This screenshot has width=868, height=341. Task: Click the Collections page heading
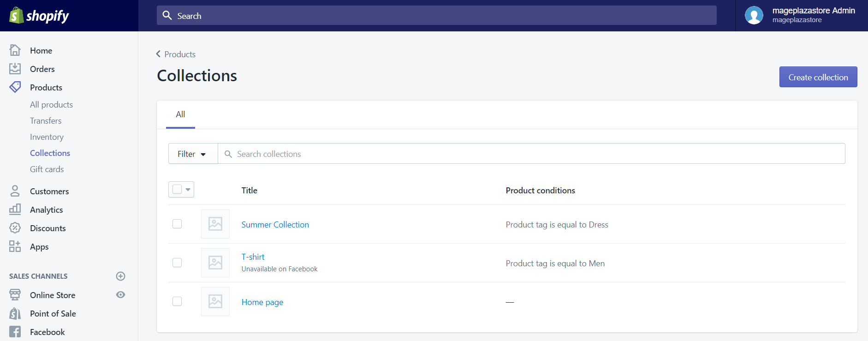point(197,76)
